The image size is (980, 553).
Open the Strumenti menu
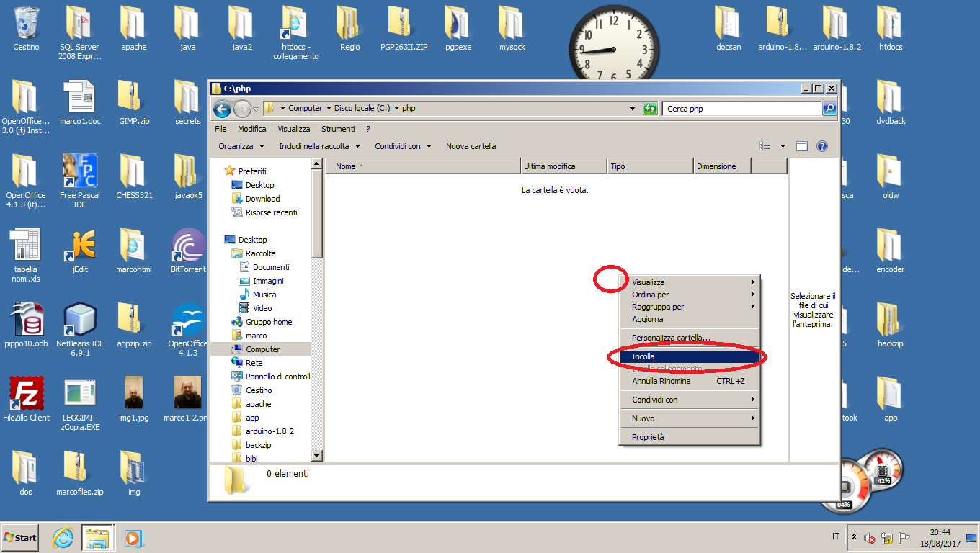click(338, 129)
